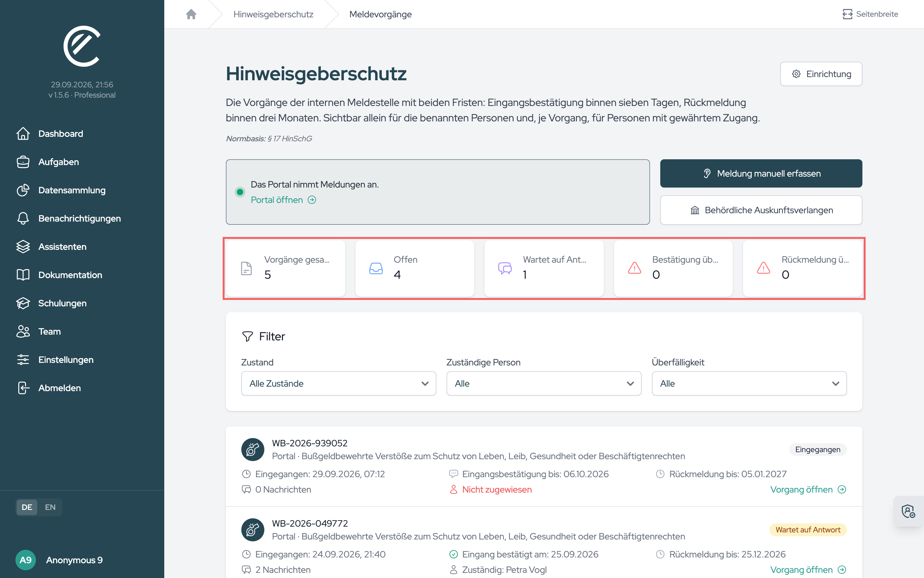Go to the home breadcrumb icon
Screen dimensions: 924x578
[191, 14]
